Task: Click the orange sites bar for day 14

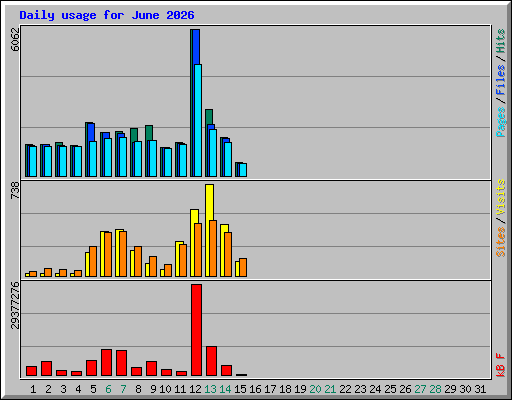Action: tap(228, 255)
